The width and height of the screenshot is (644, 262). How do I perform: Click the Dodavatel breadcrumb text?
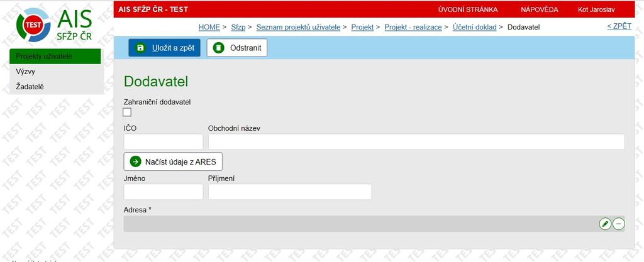tap(524, 27)
